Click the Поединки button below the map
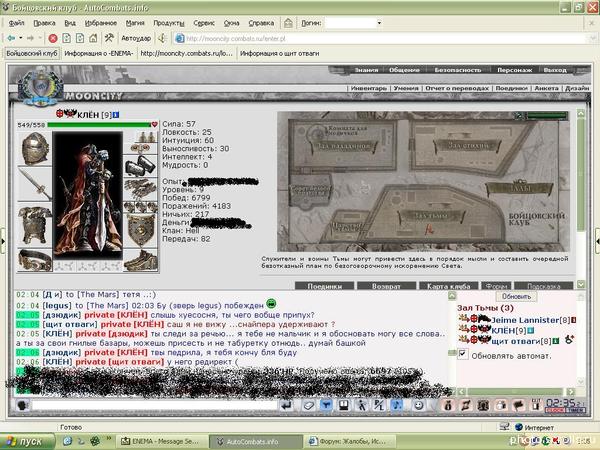Image resolution: width=600 pixels, height=450 pixels. [324, 286]
